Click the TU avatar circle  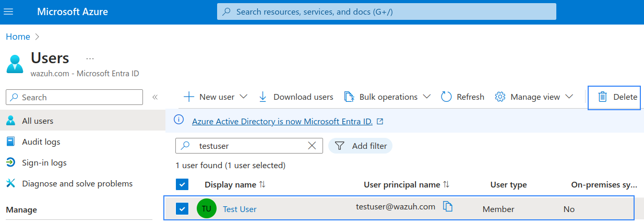click(x=206, y=209)
